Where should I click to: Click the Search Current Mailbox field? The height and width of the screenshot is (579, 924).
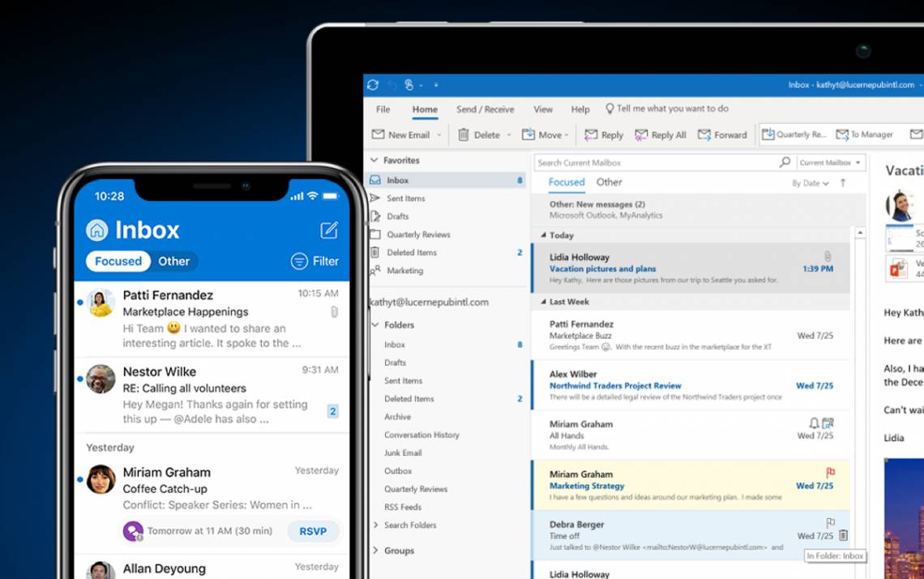pyautogui.click(x=657, y=163)
